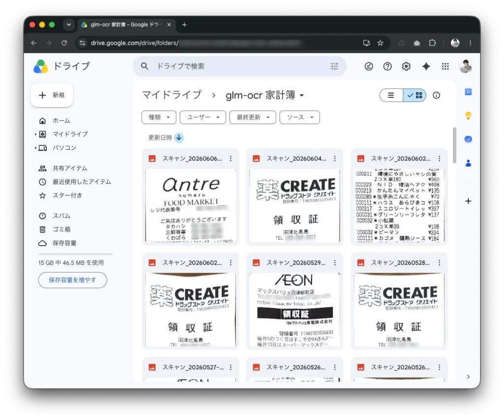Open Drive settings gear
Image resolution: width=504 pixels, height=420 pixels.
click(x=406, y=66)
